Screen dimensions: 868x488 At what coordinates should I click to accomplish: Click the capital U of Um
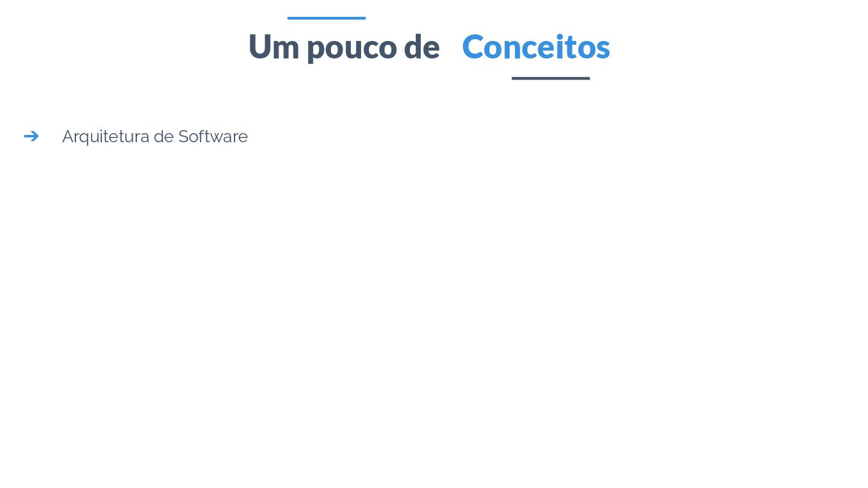[260, 47]
